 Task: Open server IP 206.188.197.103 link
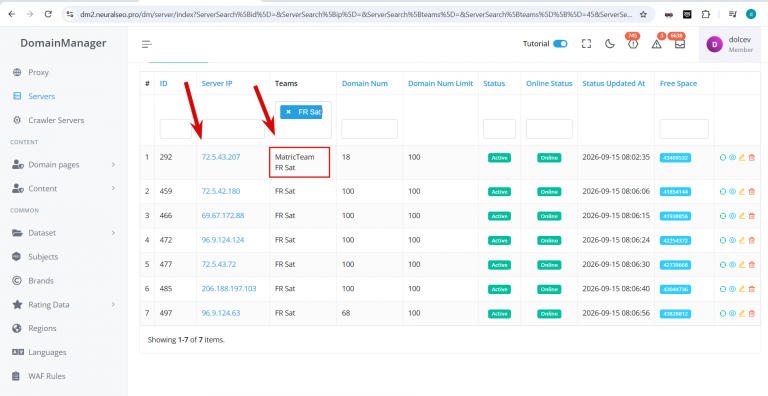pos(229,289)
